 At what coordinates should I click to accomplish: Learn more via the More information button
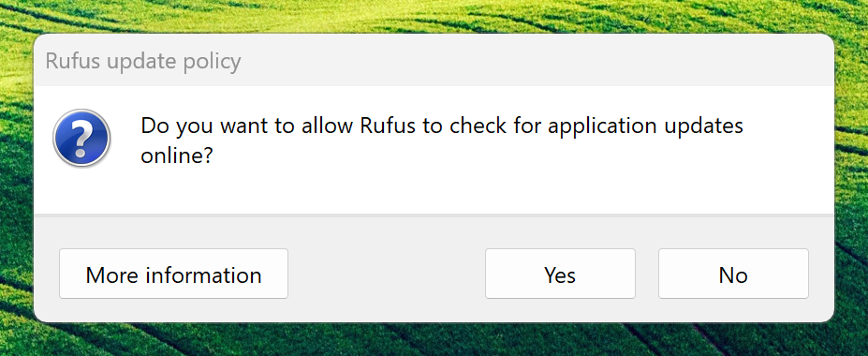(x=173, y=274)
